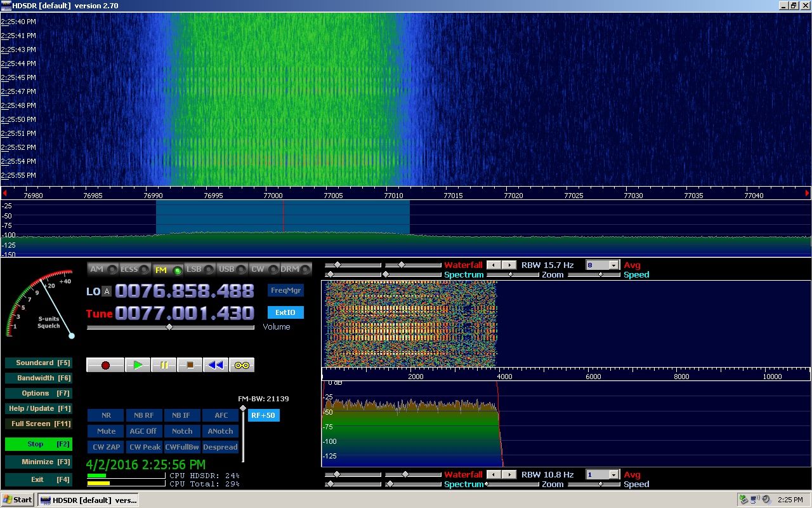
Task: Open the Windows Start menu
Action: [x=18, y=500]
